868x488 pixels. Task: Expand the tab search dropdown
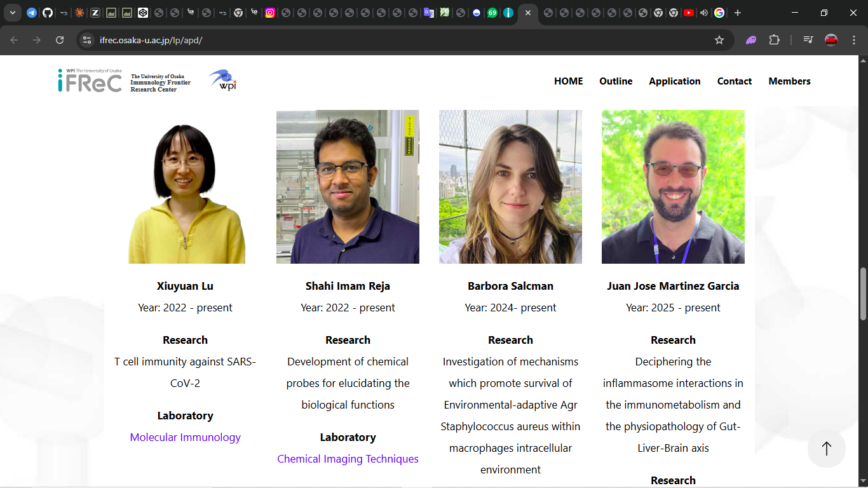[x=12, y=13]
